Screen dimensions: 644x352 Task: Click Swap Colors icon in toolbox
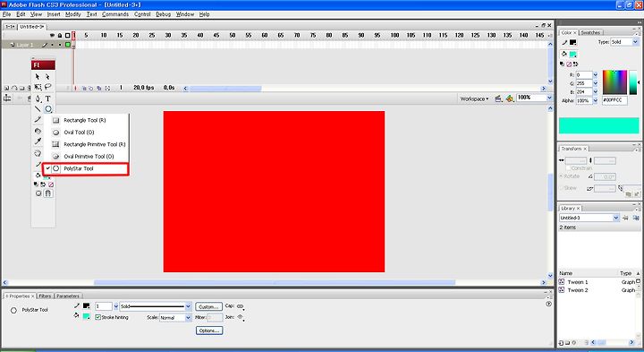click(43, 185)
